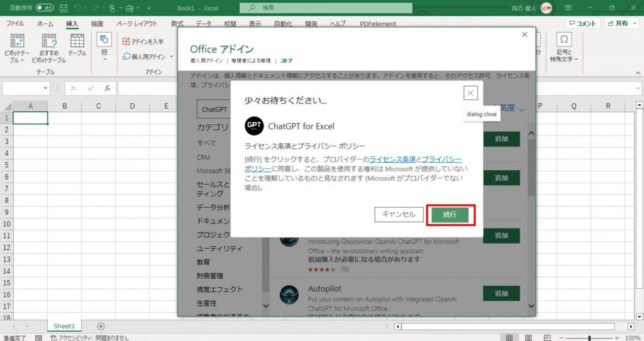
Task: Click the add-in list scroll up arrow
Action: 531,133
